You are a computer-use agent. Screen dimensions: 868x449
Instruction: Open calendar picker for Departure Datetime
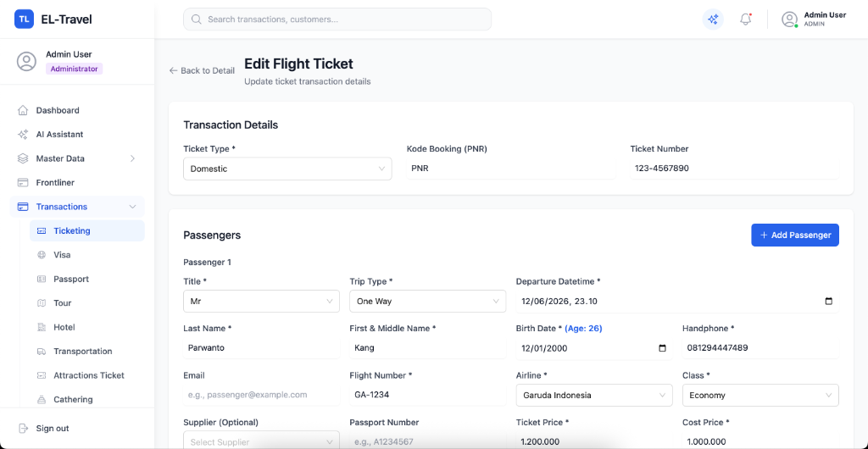pyautogui.click(x=829, y=302)
